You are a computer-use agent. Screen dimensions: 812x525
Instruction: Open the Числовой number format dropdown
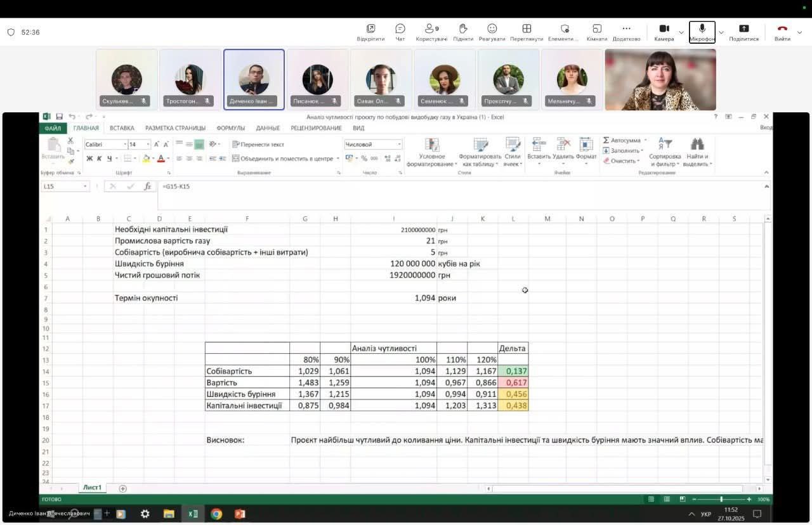click(x=399, y=145)
